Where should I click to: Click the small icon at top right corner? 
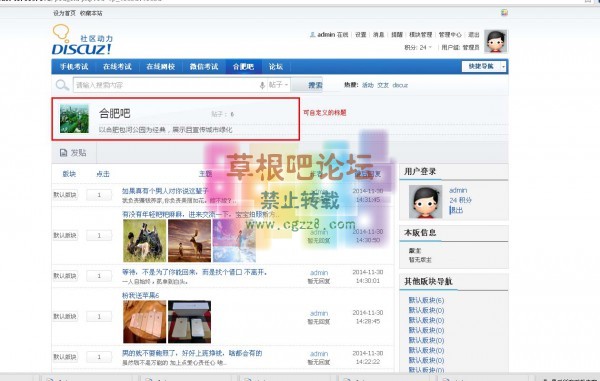pos(504,13)
